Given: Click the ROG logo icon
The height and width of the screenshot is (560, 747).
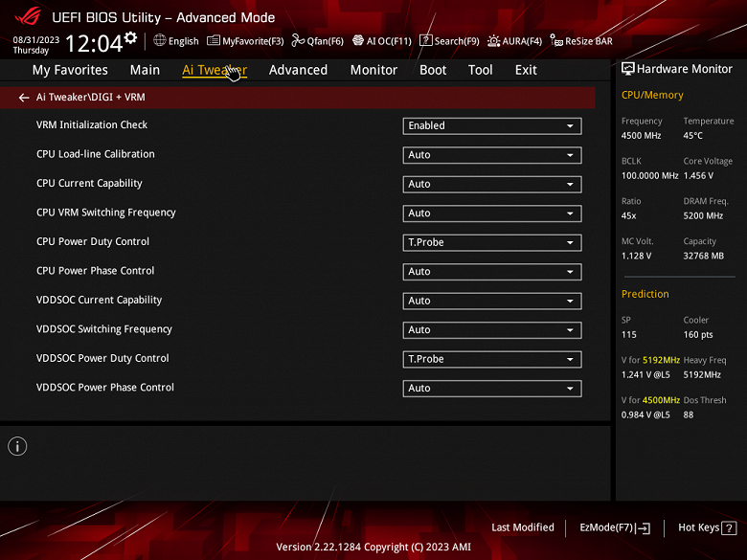Looking at the screenshot, I should [28, 17].
